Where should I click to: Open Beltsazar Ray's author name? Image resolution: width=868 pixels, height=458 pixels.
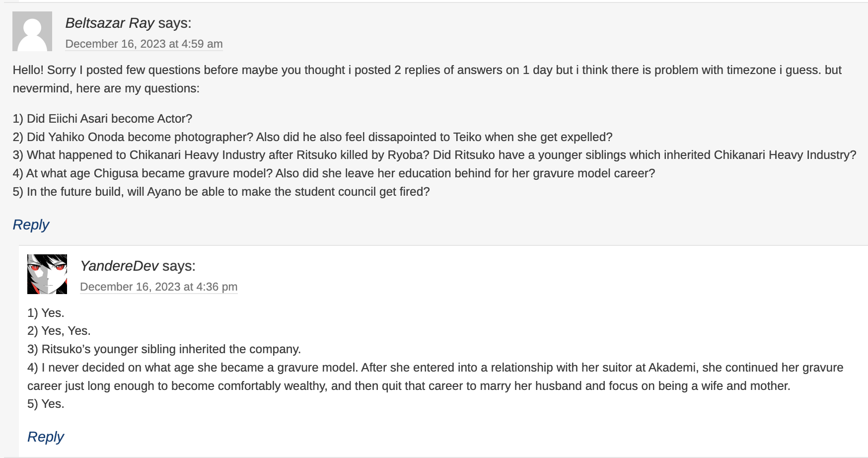(x=110, y=23)
